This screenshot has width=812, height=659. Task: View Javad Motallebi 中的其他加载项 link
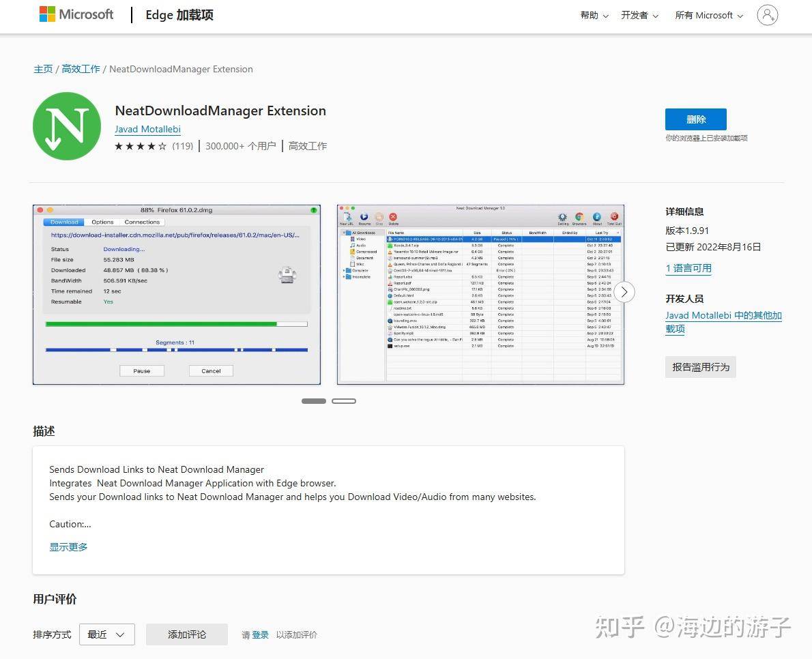coord(723,322)
